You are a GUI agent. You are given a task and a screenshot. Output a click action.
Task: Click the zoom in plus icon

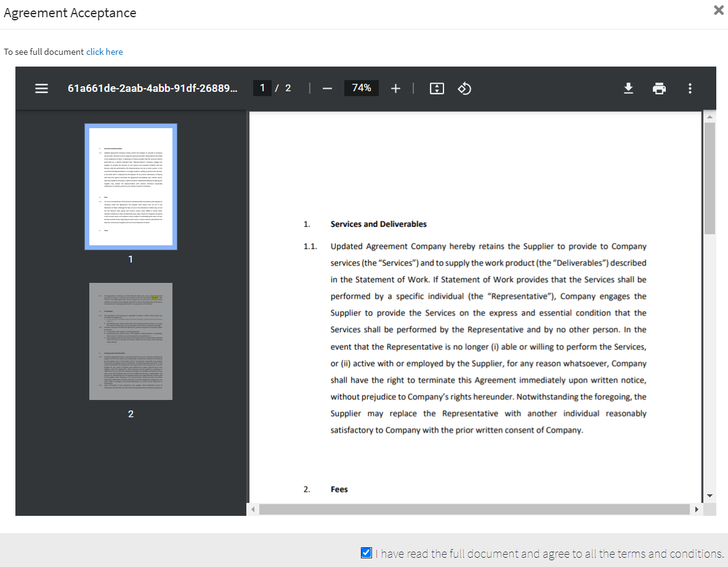tap(395, 88)
